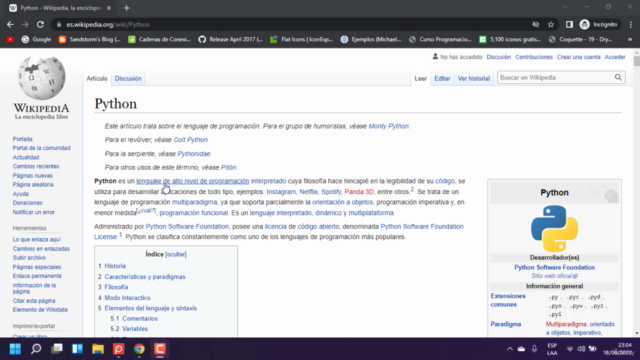Switch to the Artículo tab
The width and height of the screenshot is (640, 360).
[97, 78]
